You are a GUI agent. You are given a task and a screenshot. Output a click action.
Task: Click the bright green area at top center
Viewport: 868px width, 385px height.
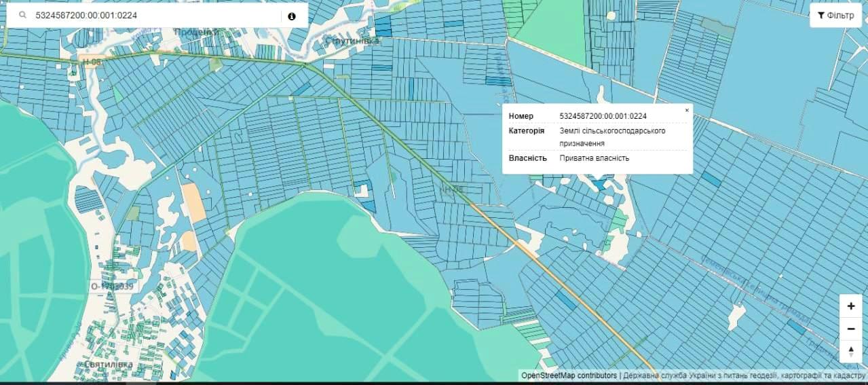[551, 24]
